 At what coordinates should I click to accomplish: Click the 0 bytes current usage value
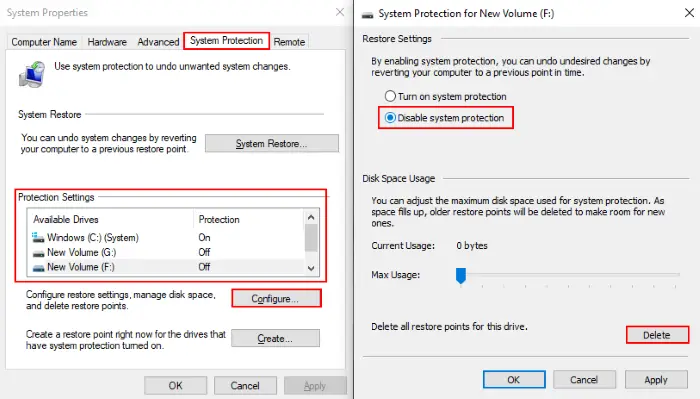pyautogui.click(x=472, y=245)
